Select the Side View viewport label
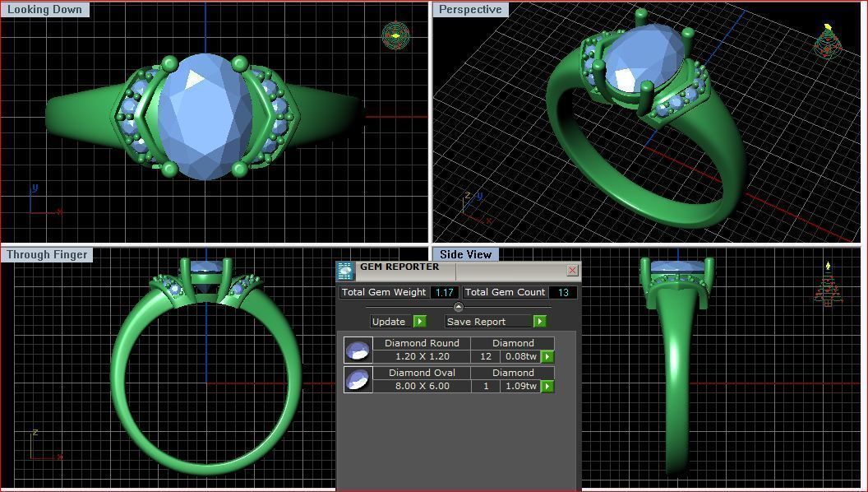This screenshot has width=868, height=492. (465, 254)
